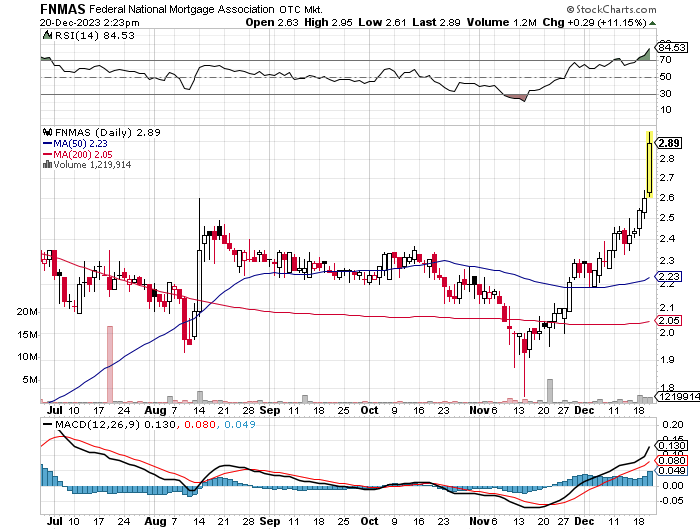Click the blue 2.23 MA(50) axis tag
The image size is (700, 530).
click(x=668, y=276)
